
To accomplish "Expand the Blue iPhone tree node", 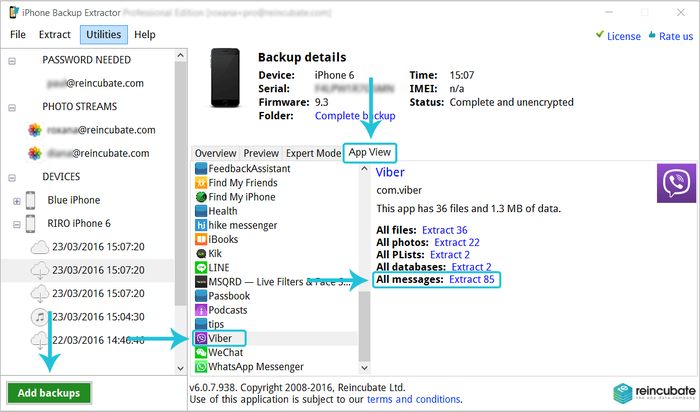I will (17, 201).
